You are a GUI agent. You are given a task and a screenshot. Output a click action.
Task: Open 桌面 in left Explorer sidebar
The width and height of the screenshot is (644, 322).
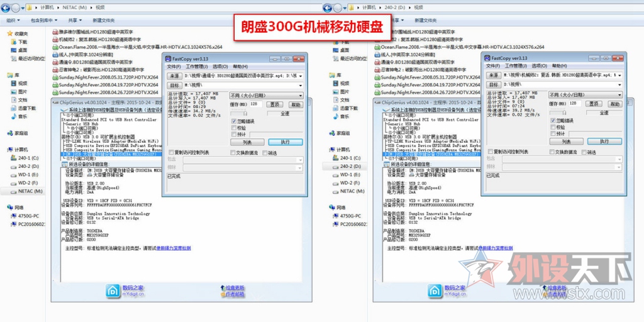click(x=19, y=50)
